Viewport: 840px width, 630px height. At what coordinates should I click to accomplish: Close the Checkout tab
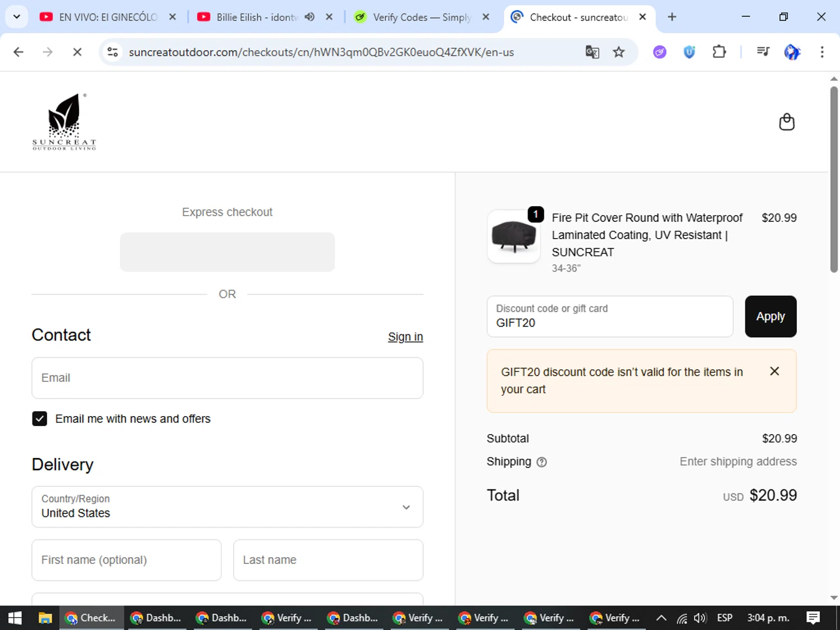click(643, 17)
